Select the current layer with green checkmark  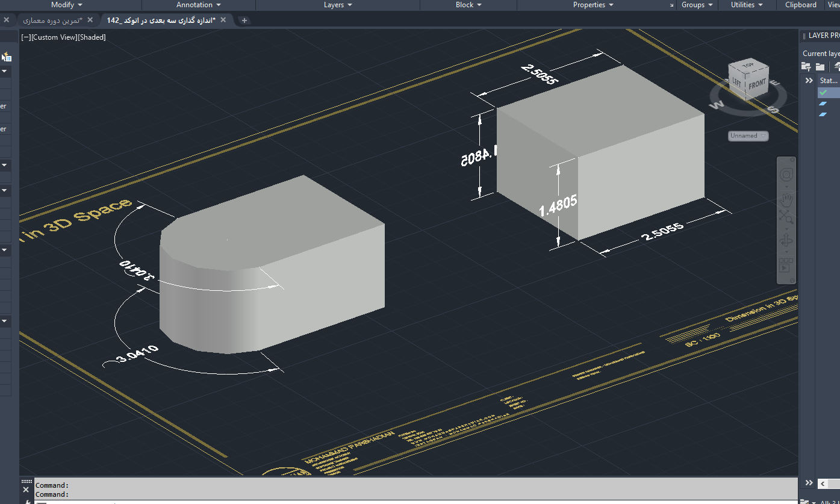pos(823,93)
